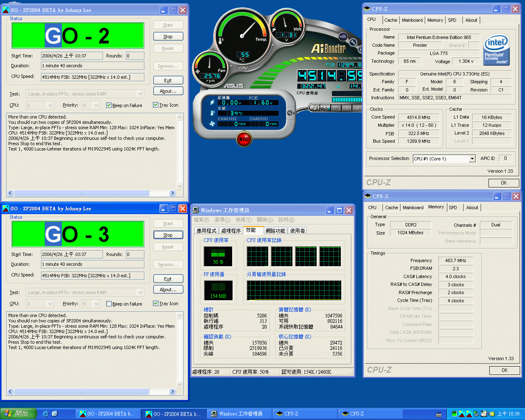This screenshot has height=420, width=525.
Task: Select the 處理程序 tab in Task Manager
Action: point(231,231)
